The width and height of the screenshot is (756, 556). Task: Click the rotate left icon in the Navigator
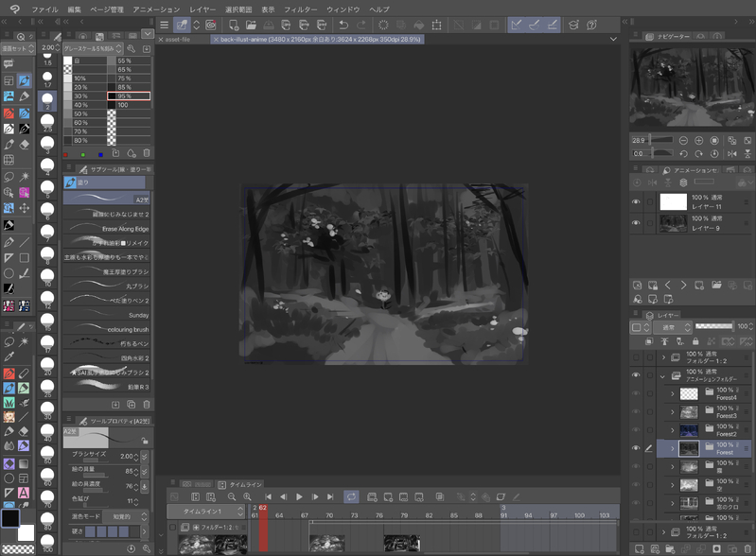(683, 154)
